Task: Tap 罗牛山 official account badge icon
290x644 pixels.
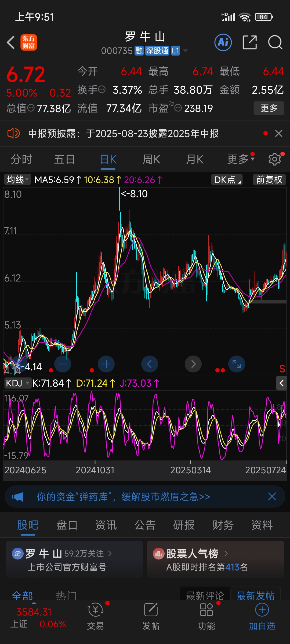Action: tap(17, 553)
